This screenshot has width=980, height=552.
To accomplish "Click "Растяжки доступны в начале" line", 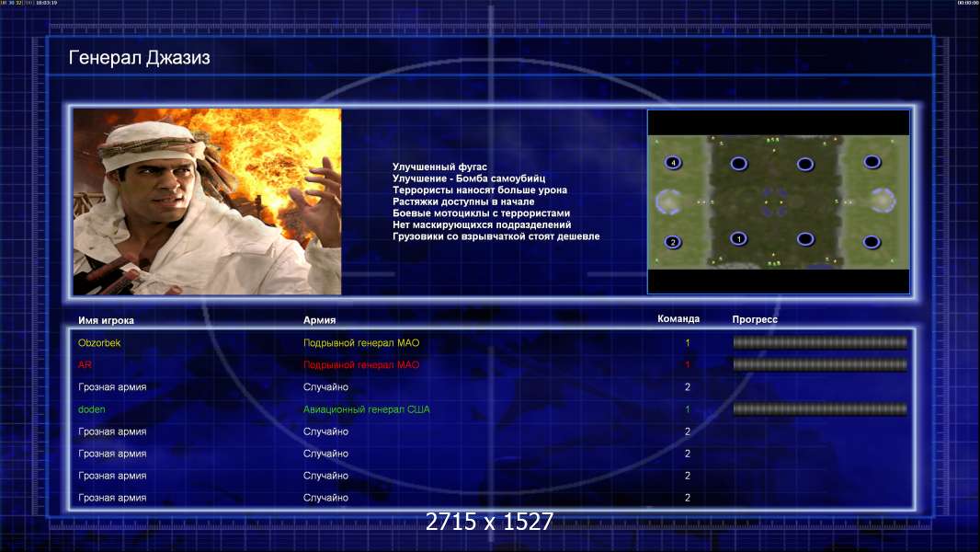I will pos(463,201).
